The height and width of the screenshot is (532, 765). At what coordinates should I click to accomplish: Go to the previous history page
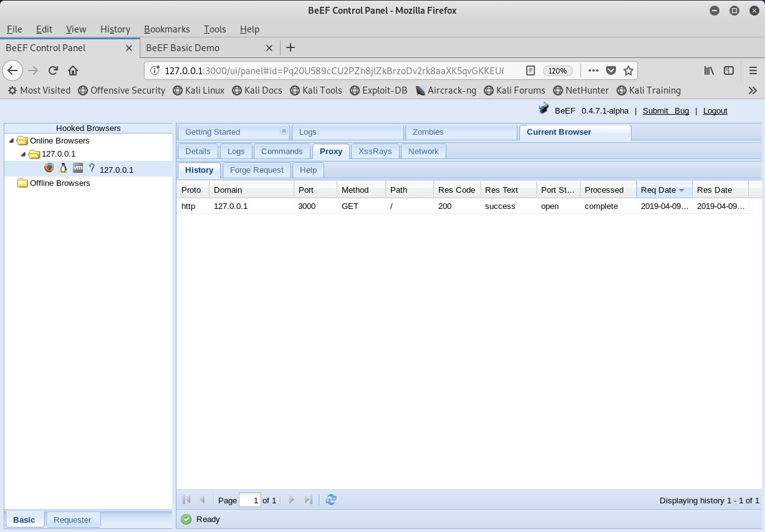tap(202, 500)
